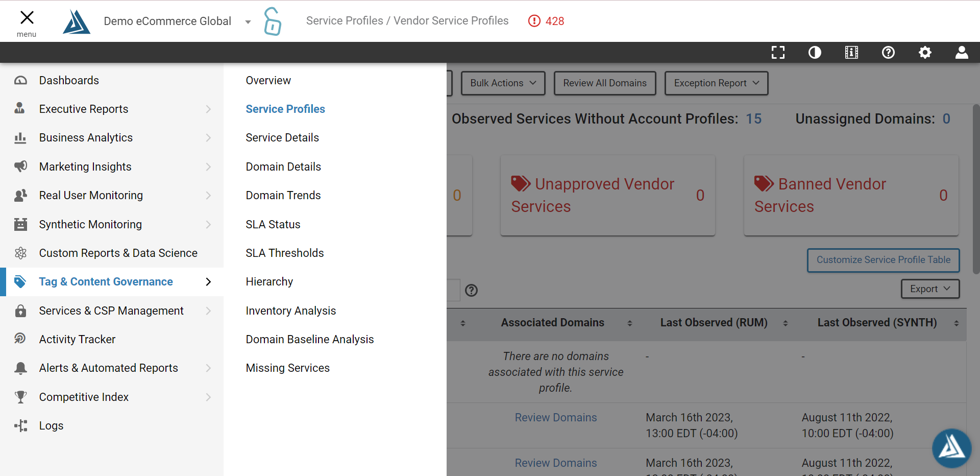Viewport: 980px width, 476px height.
Task: Open the Exception Report dropdown
Action: [x=716, y=83]
